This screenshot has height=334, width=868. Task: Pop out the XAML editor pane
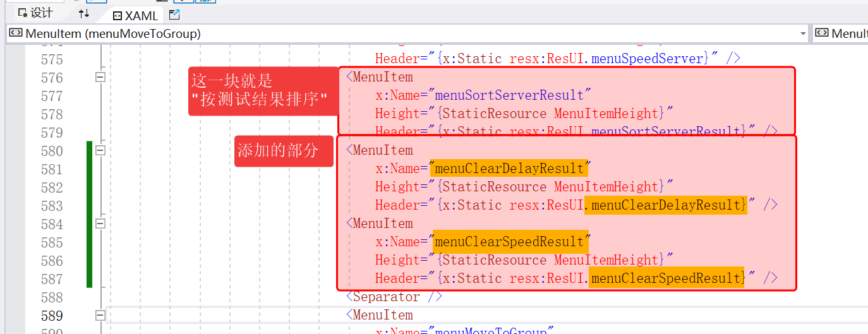175,15
